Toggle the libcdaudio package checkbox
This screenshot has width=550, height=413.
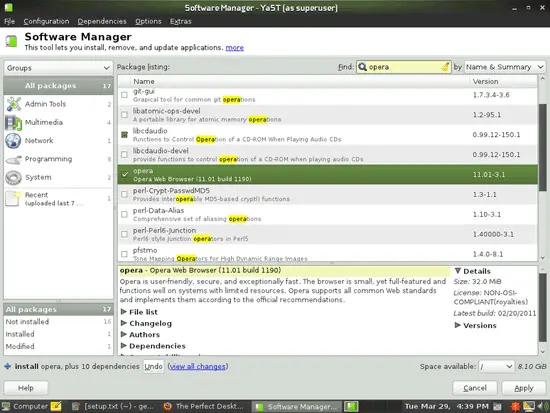point(124,134)
